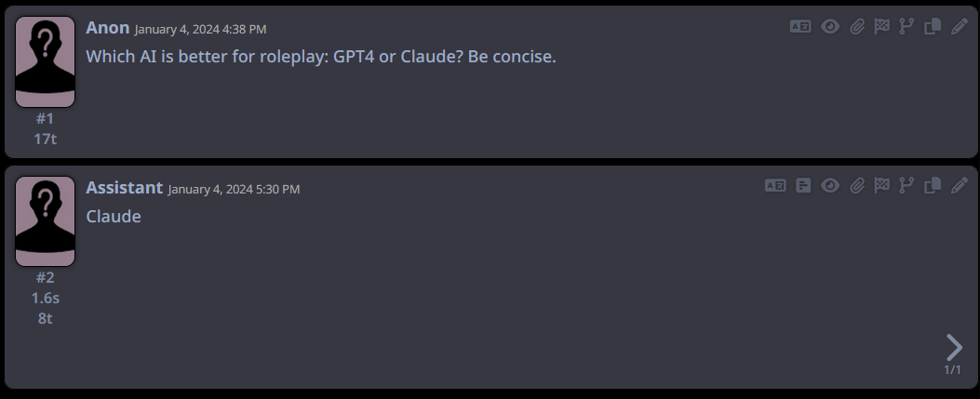The height and width of the screenshot is (399, 980).
Task: Click the paperclip attach icon on Anon's message
Action: [857, 27]
